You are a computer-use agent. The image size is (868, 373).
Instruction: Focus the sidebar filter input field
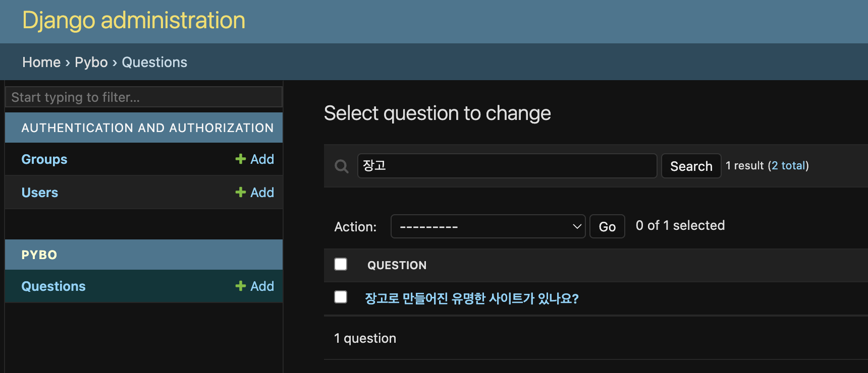coord(144,97)
